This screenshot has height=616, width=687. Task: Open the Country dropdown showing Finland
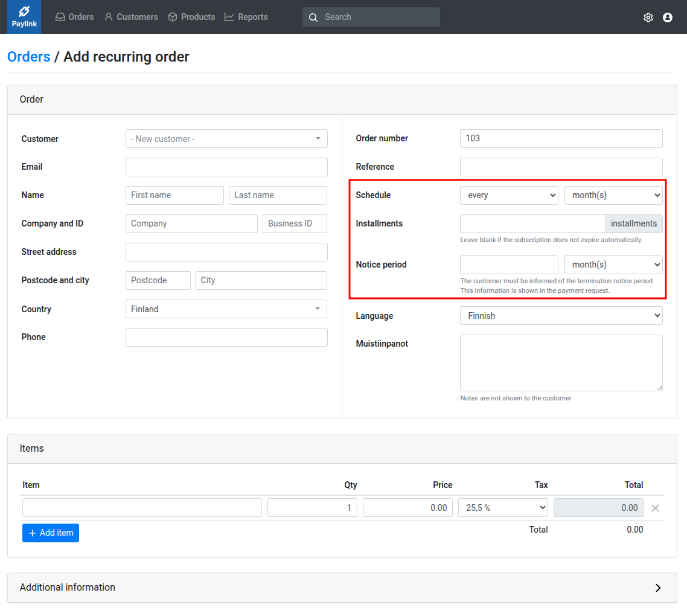(x=226, y=309)
